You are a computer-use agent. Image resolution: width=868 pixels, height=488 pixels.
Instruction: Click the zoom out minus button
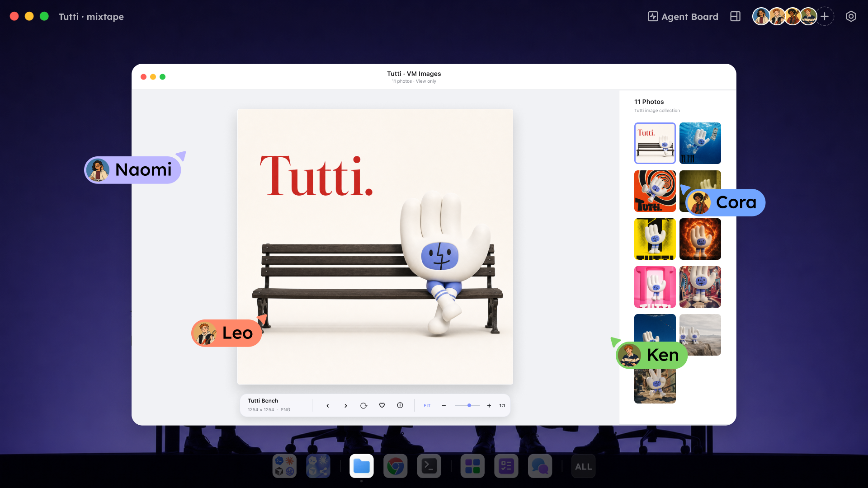pos(444,406)
